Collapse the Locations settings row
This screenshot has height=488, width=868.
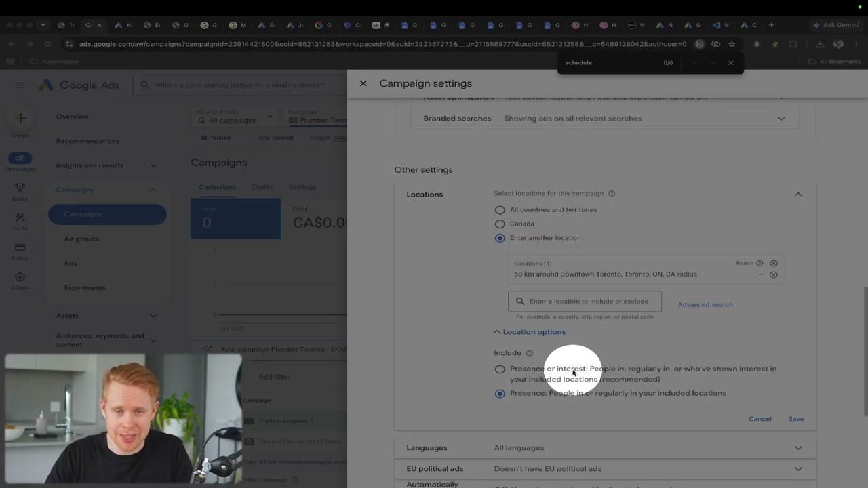[798, 195]
